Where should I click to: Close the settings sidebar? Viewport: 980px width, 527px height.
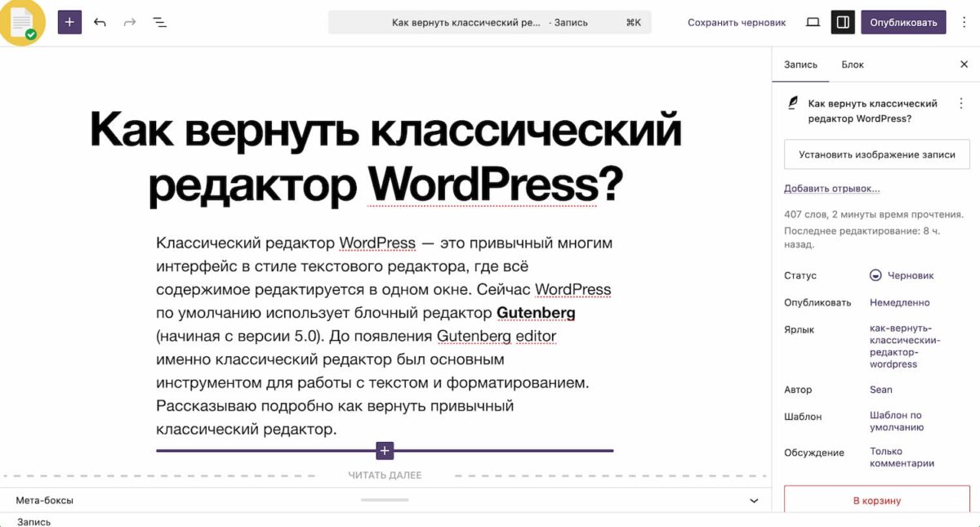[964, 65]
